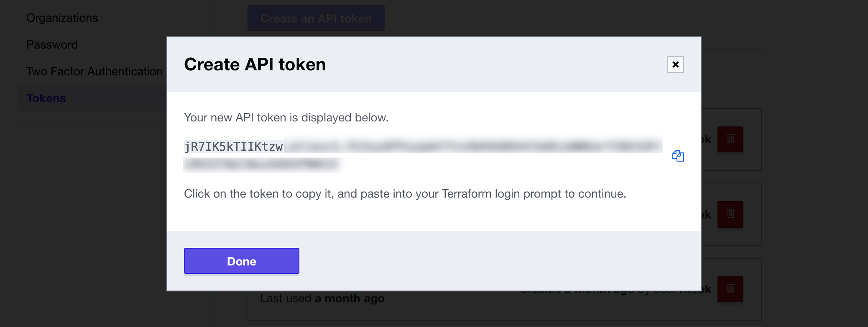The height and width of the screenshot is (327, 868).
Task: Click the dimmed Create an API token button
Action: pyautogui.click(x=316, y=18)
